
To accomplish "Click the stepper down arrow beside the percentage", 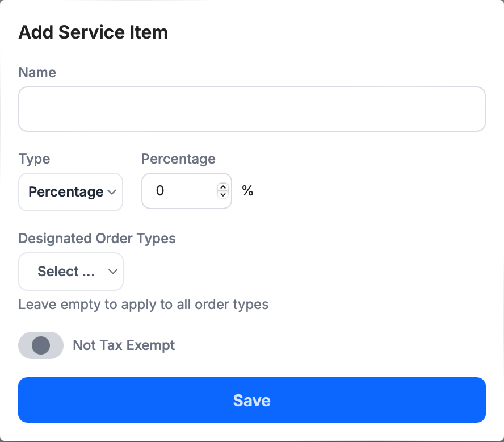I will (x=223, y=194).
